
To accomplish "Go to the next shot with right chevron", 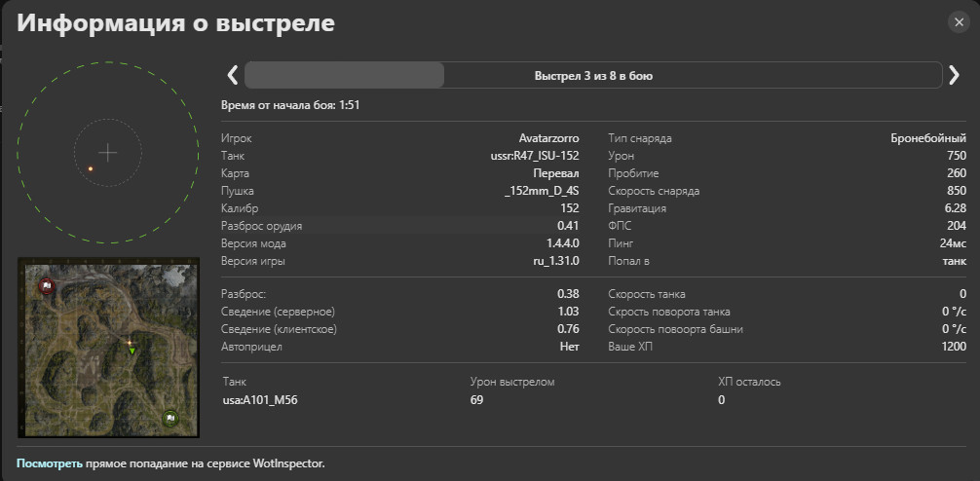I will pyautogui.click(x=954, y=75).
